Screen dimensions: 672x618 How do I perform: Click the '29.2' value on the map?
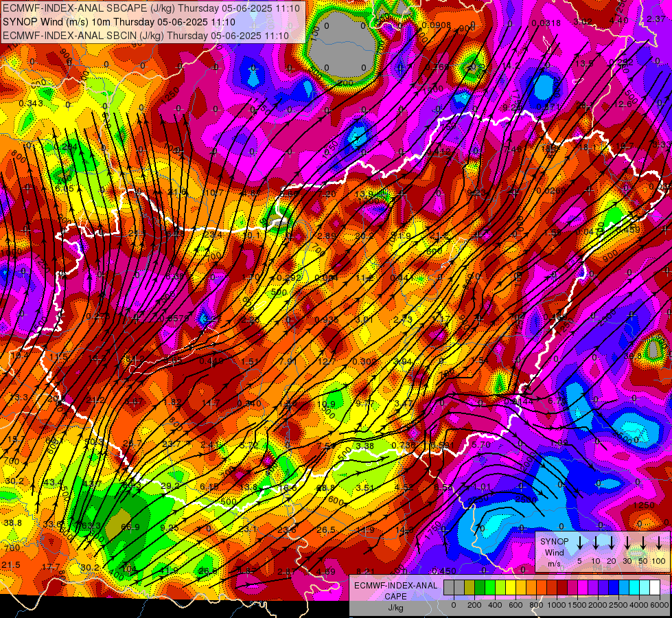[170, 486]
